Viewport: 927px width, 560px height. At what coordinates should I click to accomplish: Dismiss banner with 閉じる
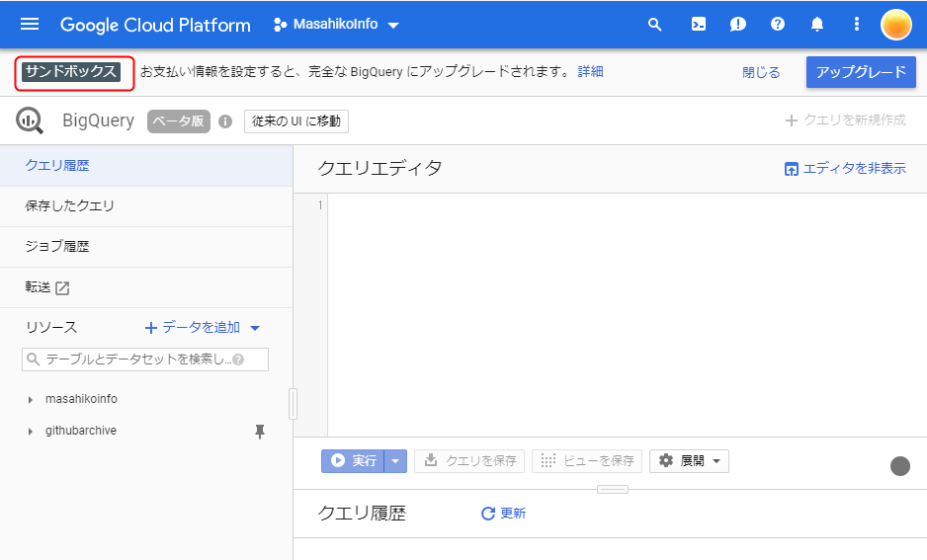point(761,72)
